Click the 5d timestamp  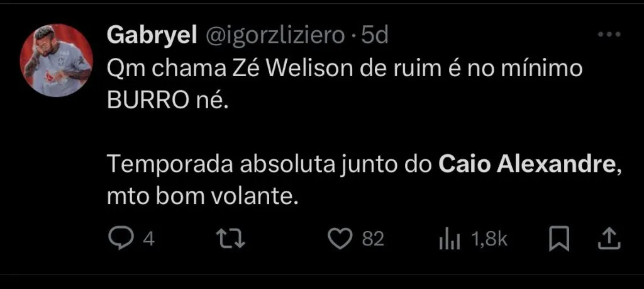[x=375, y=37]
